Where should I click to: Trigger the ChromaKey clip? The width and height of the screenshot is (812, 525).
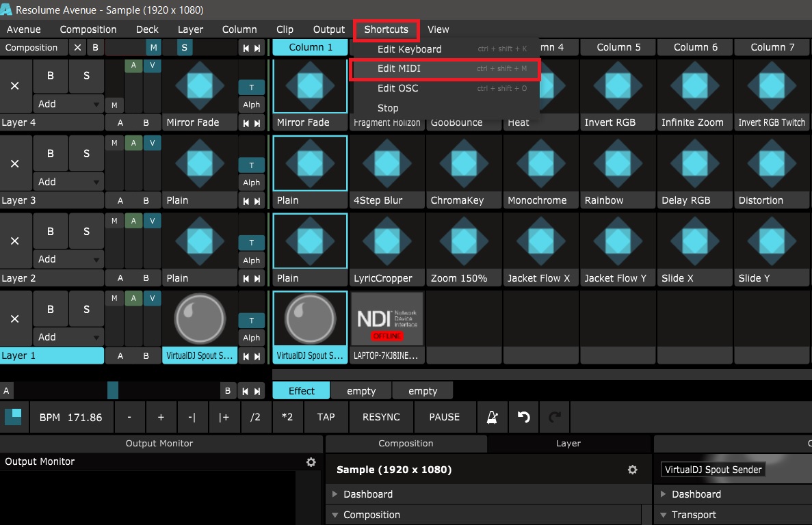464,163
